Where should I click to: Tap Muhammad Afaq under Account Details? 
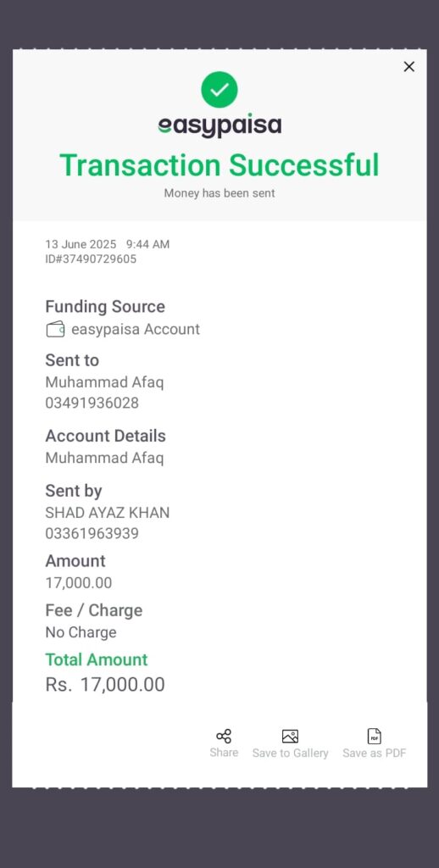coord(104,459)
